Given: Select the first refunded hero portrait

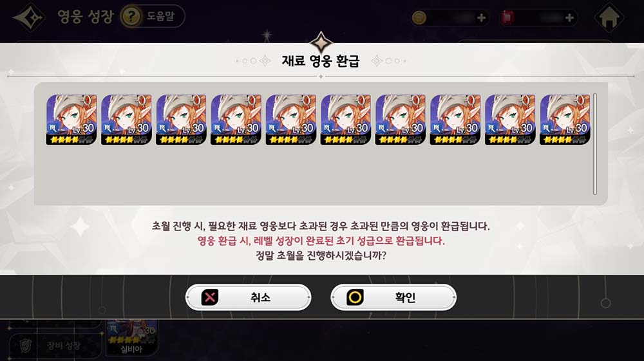Looking at the screenshot, I should [x=71, y=120].
